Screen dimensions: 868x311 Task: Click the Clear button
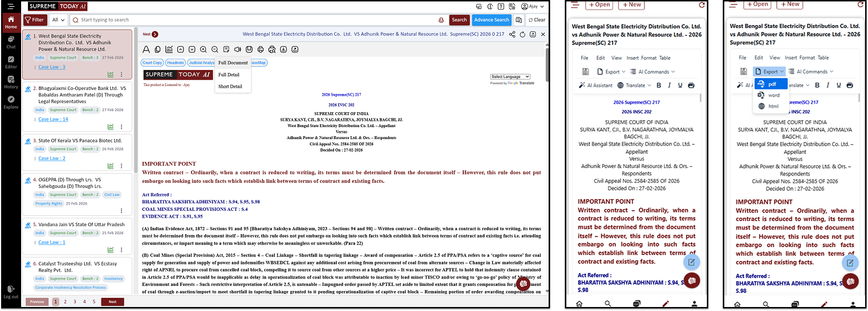(537, 20)
